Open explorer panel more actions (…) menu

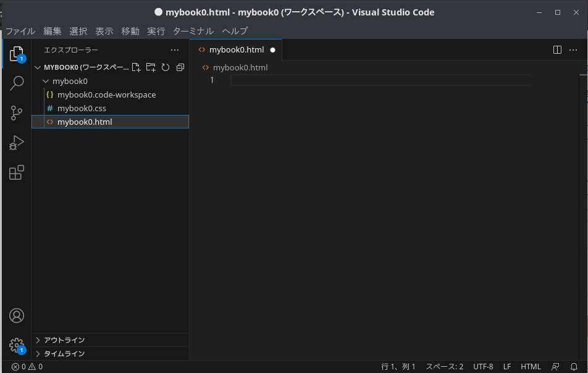(175, 50)
